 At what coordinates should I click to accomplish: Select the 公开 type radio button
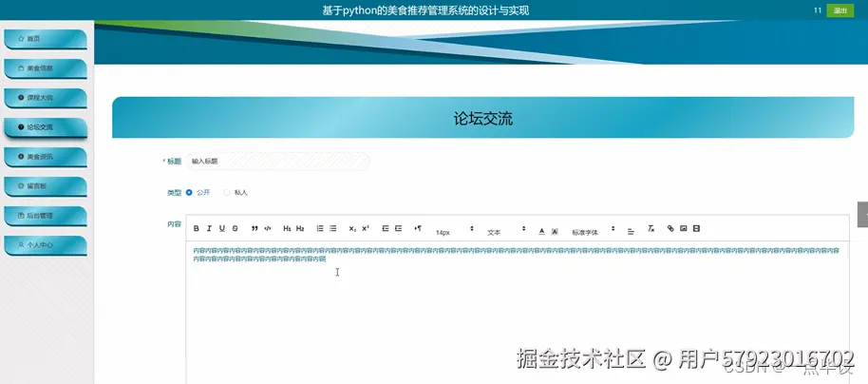pos(189,192)
